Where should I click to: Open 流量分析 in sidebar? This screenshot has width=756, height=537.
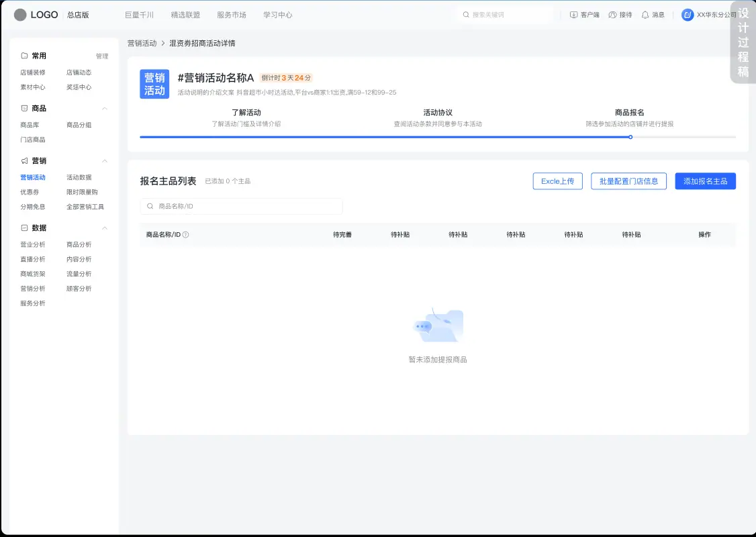pyautogui.click(x=79, y=274)
